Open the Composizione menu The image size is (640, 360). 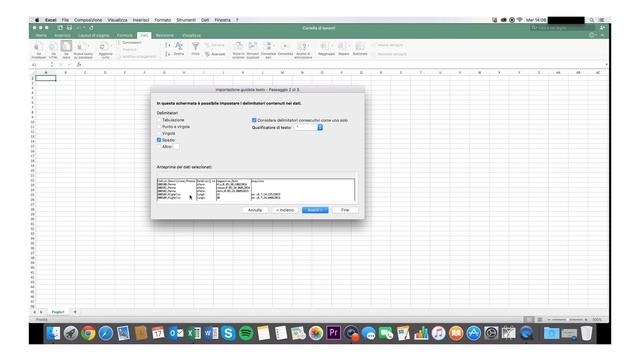(88, 20)
